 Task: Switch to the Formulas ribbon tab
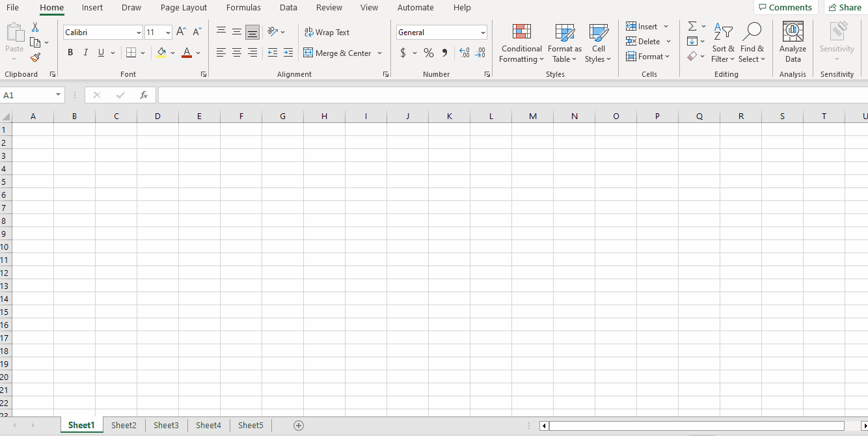click(x=243, y=8)
